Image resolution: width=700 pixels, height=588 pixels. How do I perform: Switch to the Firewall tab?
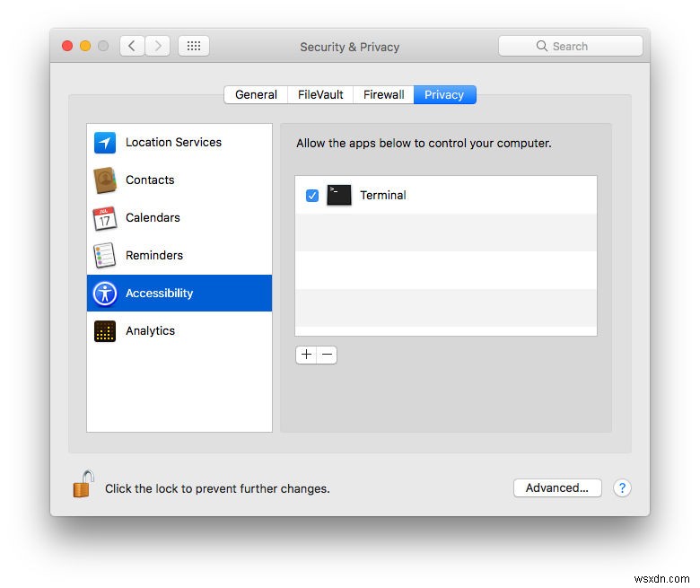pyautogui.click(x=383, y=94)
